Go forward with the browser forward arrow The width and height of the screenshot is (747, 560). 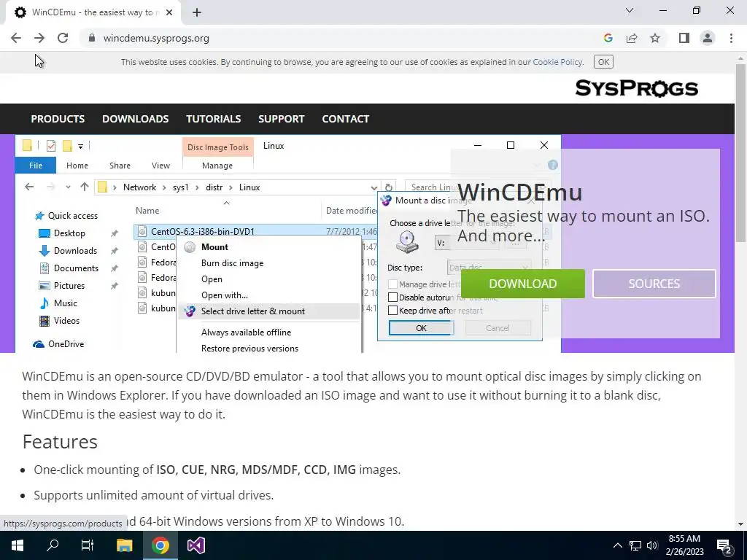point(39,38)
